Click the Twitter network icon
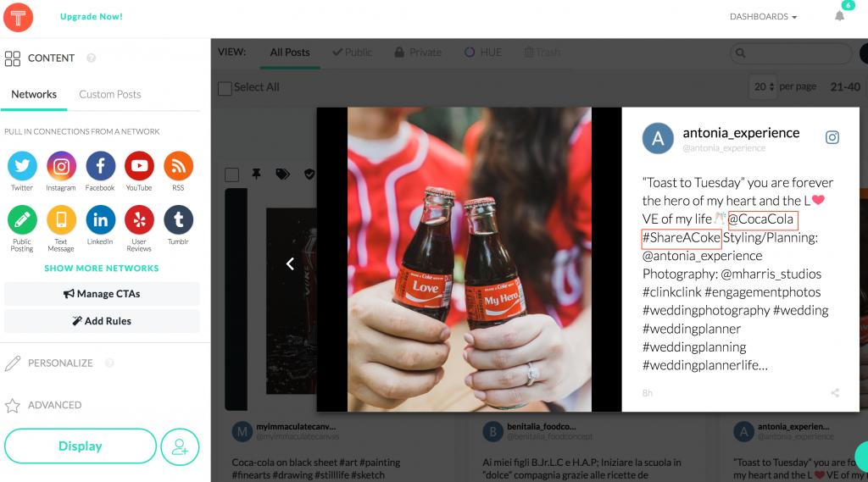 point(22,166)
